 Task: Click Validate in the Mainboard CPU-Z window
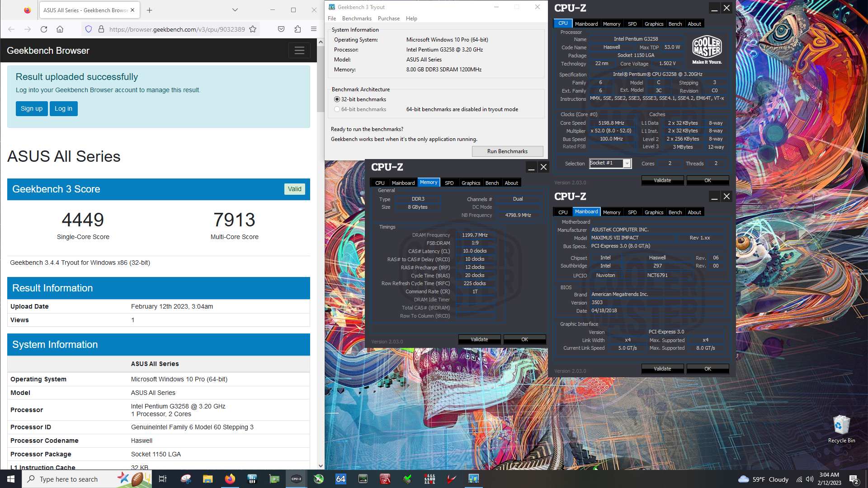click(662, 369)
